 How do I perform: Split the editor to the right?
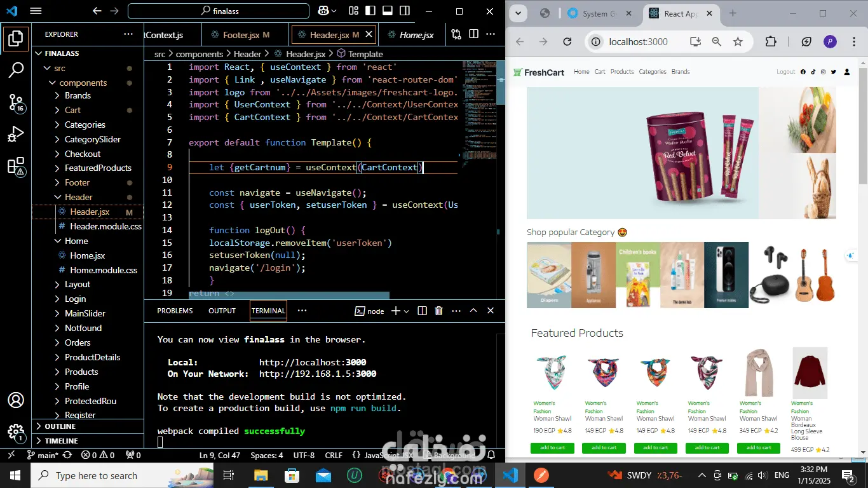click(x=473, y=34)
